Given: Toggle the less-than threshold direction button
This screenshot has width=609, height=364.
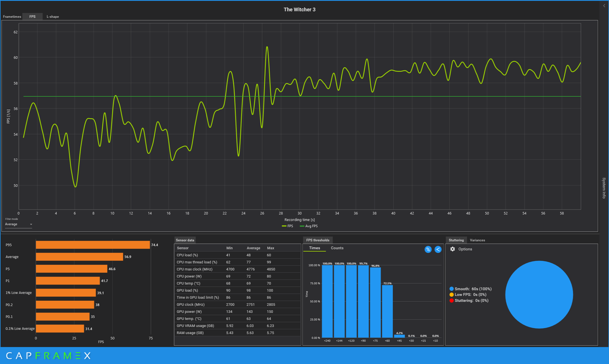Looking at the screenshot, I should 438,250.
